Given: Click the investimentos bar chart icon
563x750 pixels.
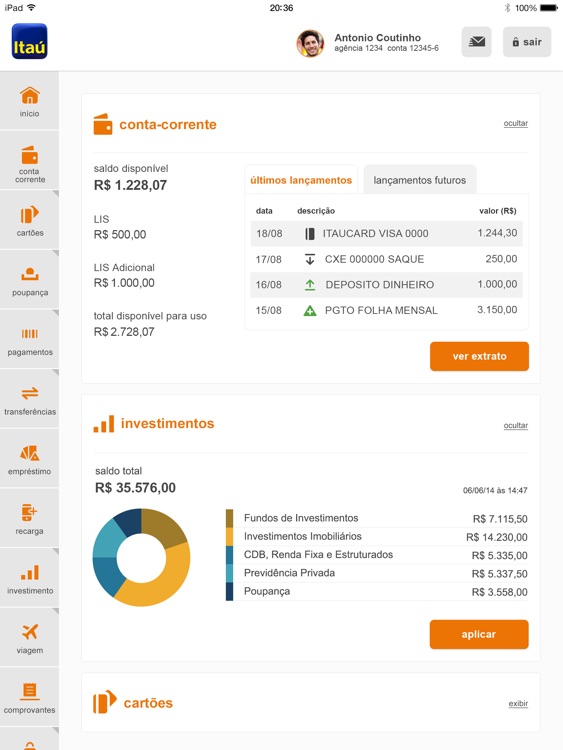Looking at the screenshot, I should [x=104, y=424].
